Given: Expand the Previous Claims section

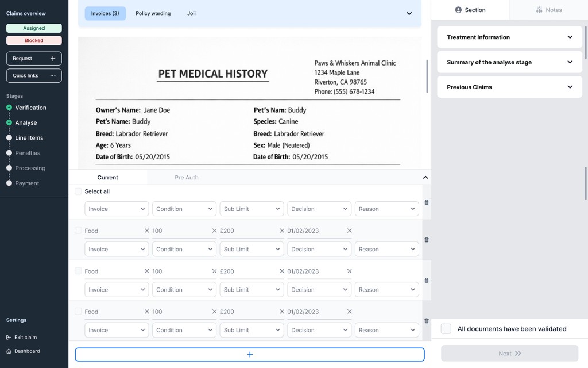Looking at the screenshot, I should 510,87.
